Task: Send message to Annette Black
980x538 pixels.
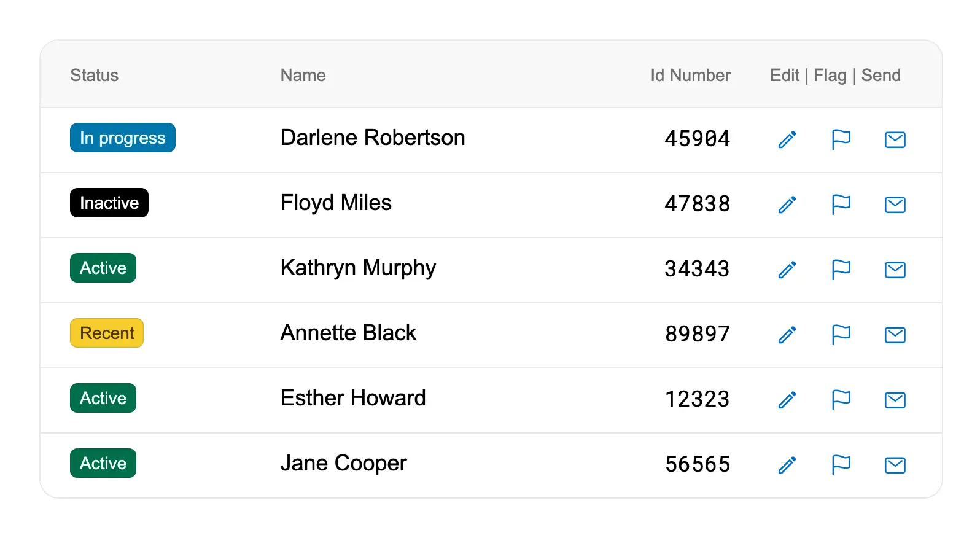Action: (895, 335)
